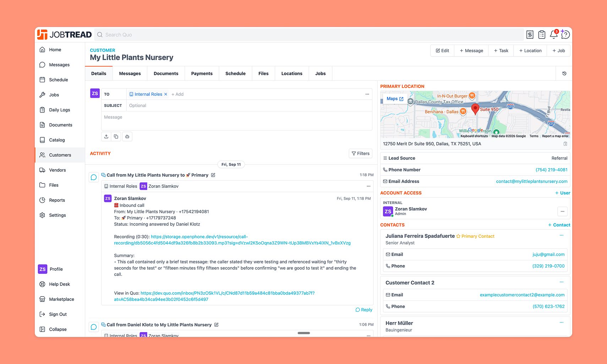Open the help question mark icon
607x364 pixels.
pyautogui.click(x=565, y=34)
